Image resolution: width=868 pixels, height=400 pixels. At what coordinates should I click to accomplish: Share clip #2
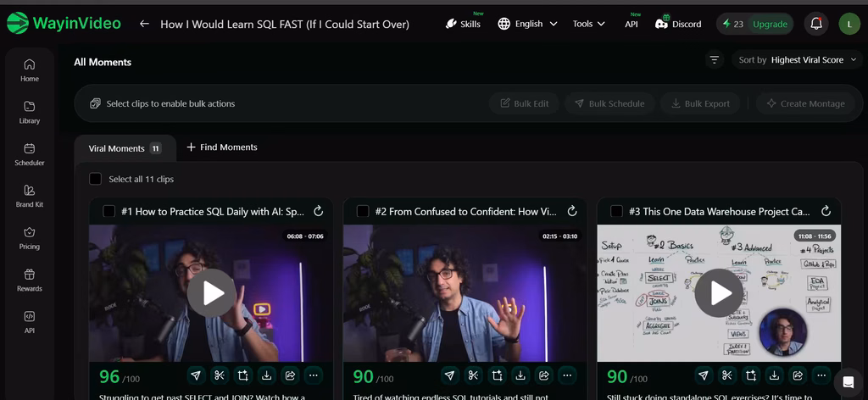click(544, 375)
